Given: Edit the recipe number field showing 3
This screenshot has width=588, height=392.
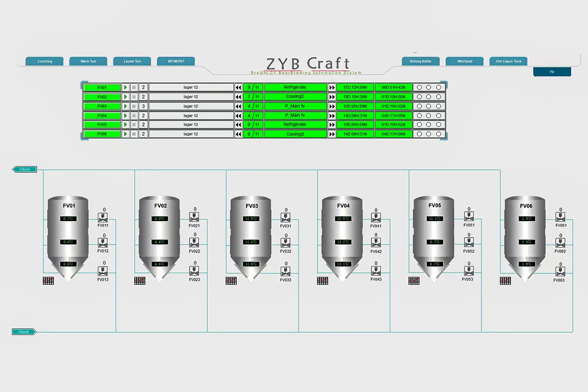Looking at the screenshot, I should tap(143, 106).
